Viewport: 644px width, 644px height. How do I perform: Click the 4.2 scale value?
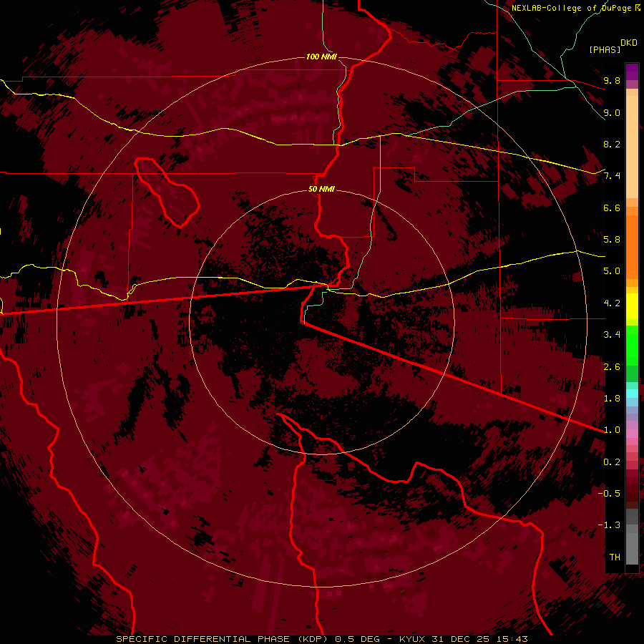coord(612,303)
